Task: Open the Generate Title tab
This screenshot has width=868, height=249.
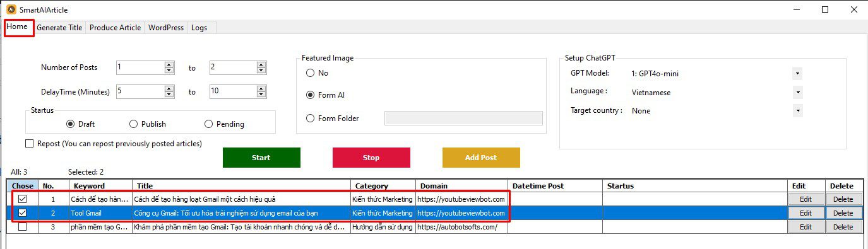Action: coord(59,28)
